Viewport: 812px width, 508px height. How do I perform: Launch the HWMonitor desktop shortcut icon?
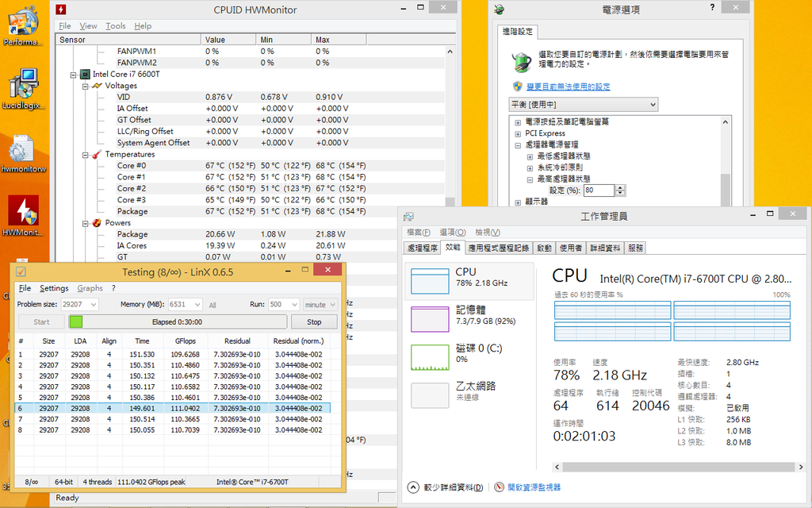pyautogui.click(x=23, y=214)
